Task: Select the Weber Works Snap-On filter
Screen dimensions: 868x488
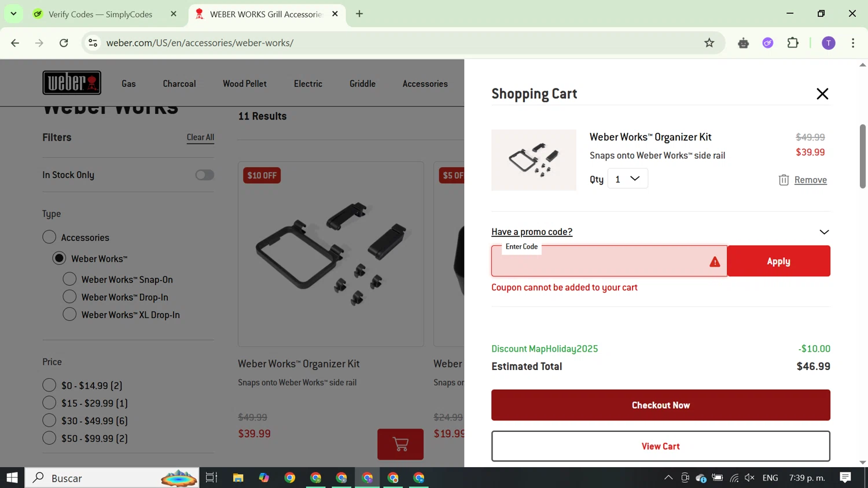Action: [69, 279]
